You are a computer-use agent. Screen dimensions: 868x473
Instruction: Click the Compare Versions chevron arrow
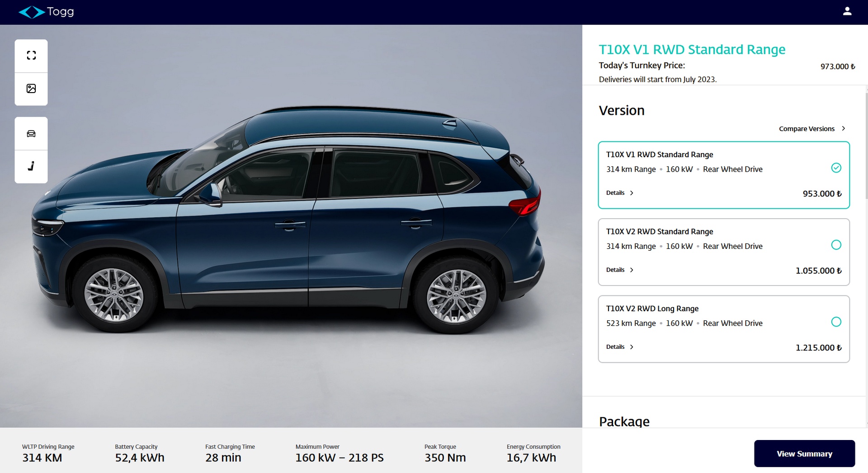coord(843,129)
